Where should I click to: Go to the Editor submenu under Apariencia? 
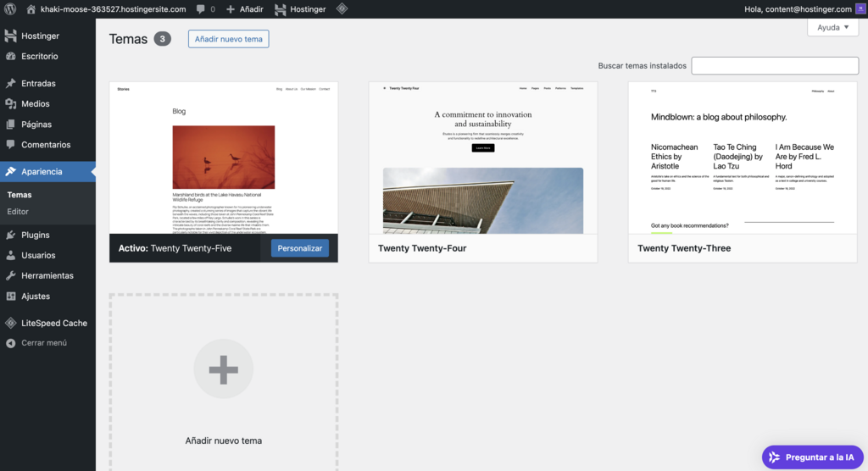point(18,211)
